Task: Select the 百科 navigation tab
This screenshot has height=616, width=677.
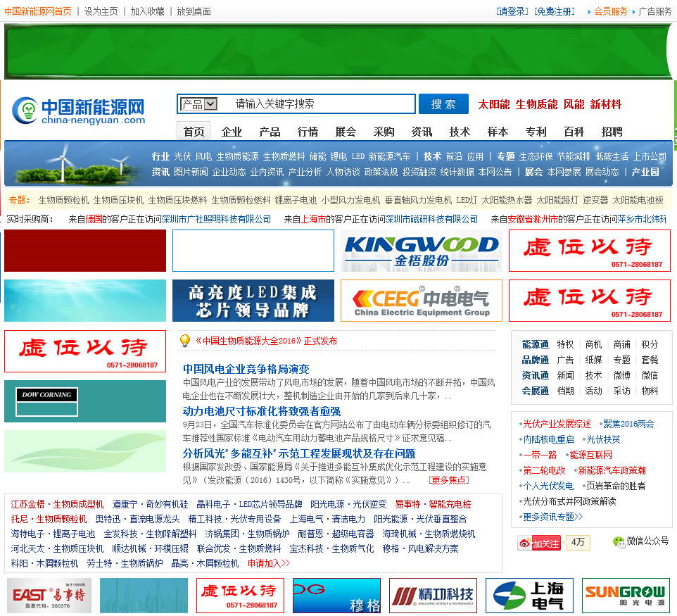Action: click(574, 132)
